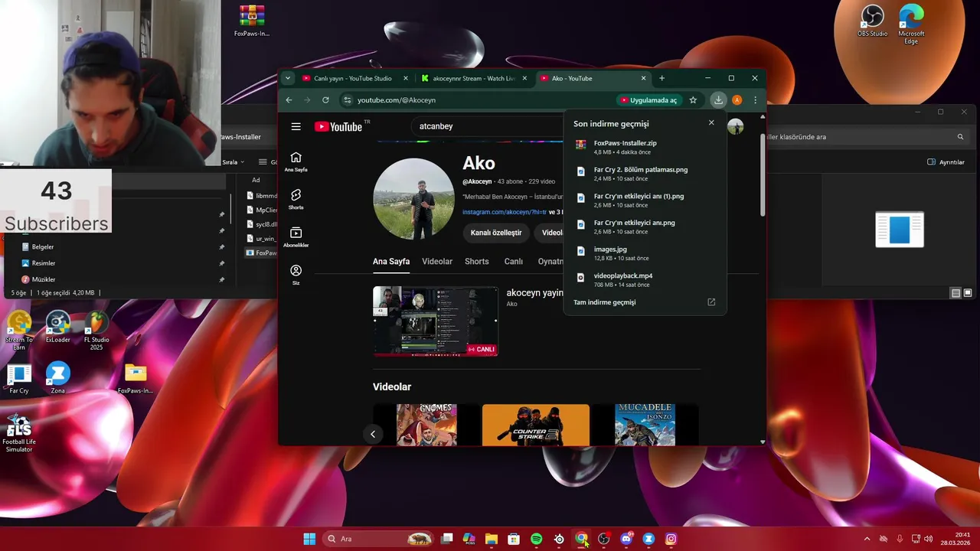Open full download history external link icon
Image resolution: width=980 pixels, height=551 pixels.
[x=711, y=302]
